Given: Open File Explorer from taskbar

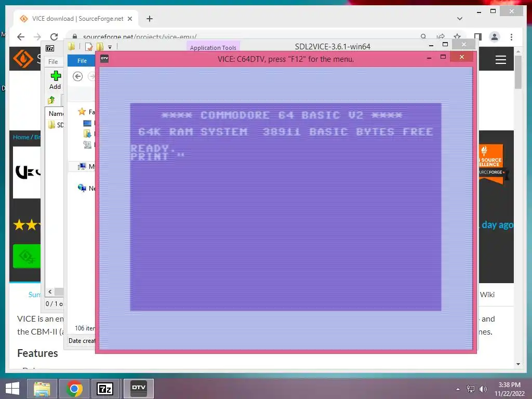Looking at the screenshot, I should (x=42, y=389).
